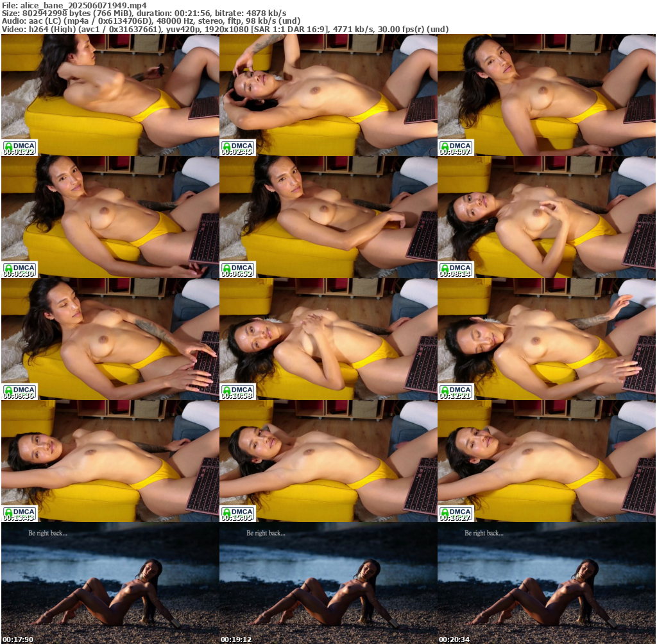Select the frame stamped 00:02:45
The image size is (657, 644).
[328, 95]
